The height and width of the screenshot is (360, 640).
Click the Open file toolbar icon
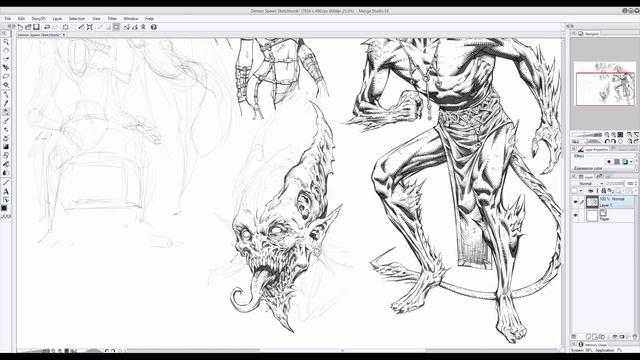pos(28,27)
